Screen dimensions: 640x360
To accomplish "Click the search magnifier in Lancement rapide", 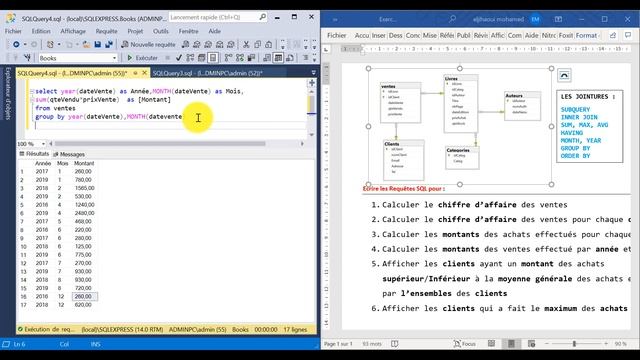I will tap(262, 17).
